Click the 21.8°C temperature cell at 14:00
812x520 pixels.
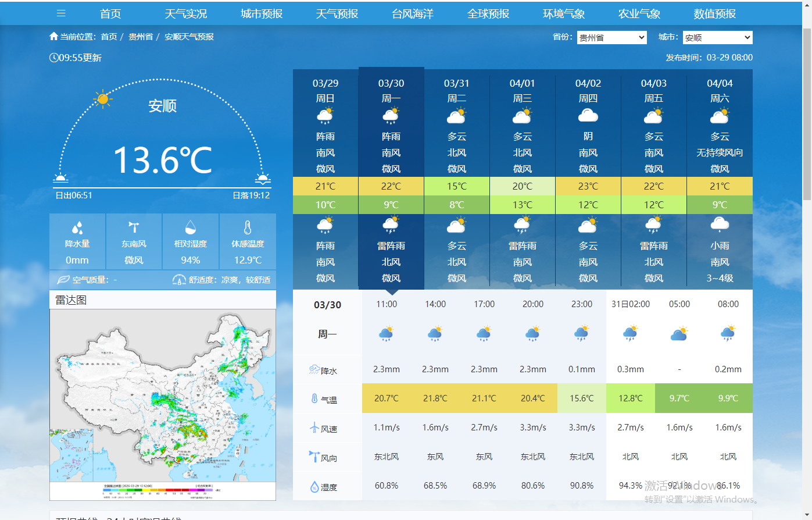435,398
